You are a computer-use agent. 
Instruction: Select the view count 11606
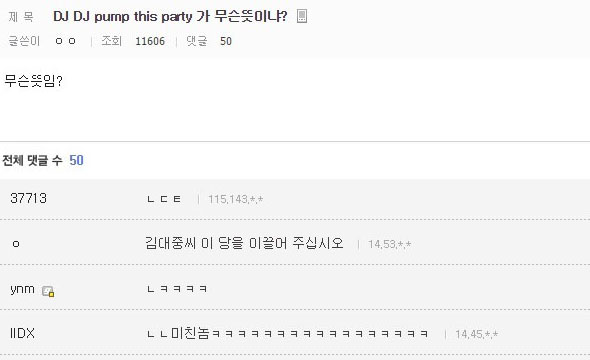coord(150,41)
